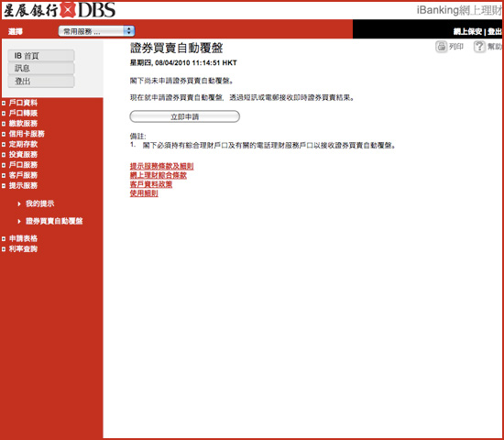
Task: Expand the 戶口資料 sidebar menu
Action: [x=23, y=103]
